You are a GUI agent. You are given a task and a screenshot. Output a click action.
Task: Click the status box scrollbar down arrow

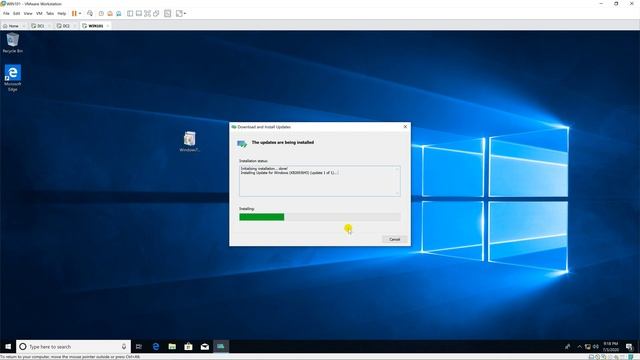[397, 193]
